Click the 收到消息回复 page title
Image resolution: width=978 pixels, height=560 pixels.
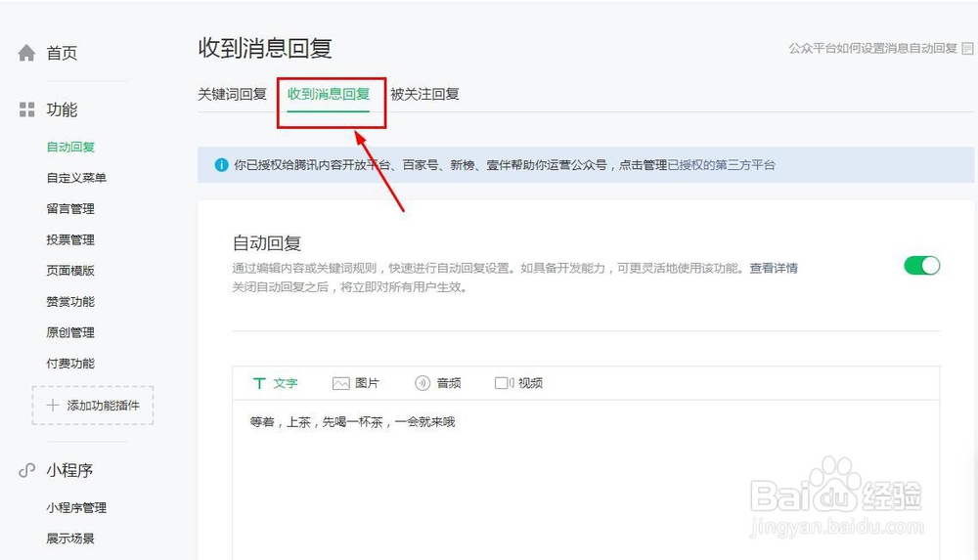tap(265, 48)
